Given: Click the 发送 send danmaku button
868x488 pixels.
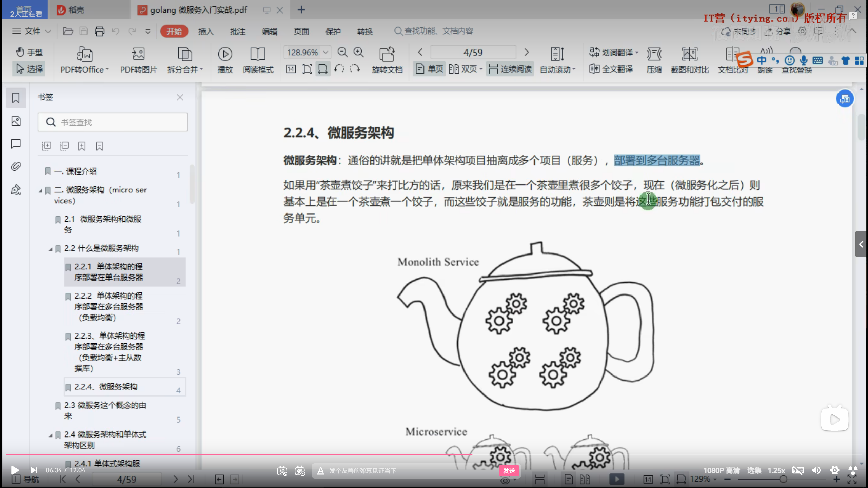Looking at the screenshot, I should [509, 471].
